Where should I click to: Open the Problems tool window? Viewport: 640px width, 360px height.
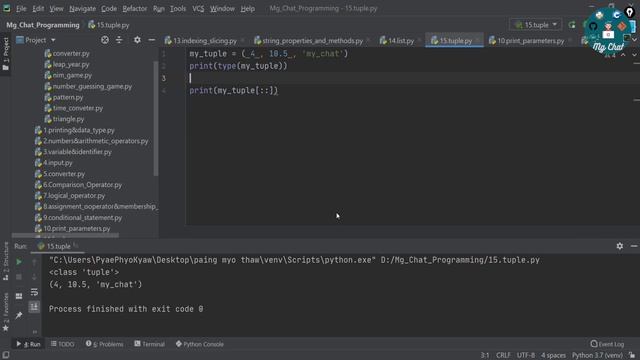(104, 344)
